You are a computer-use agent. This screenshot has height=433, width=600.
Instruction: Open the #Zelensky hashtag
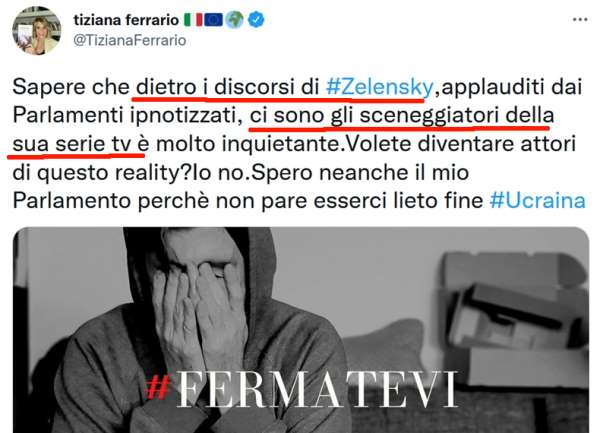tap(379, 88)
